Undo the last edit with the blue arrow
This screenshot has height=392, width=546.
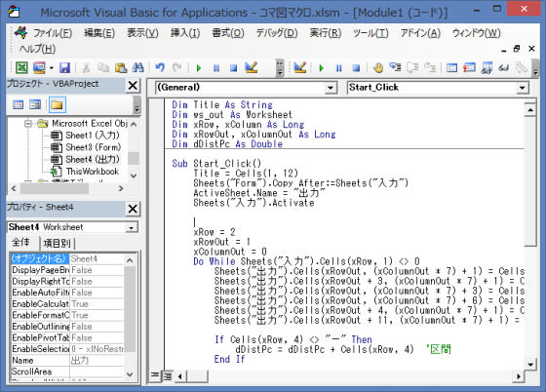point(160,67)
